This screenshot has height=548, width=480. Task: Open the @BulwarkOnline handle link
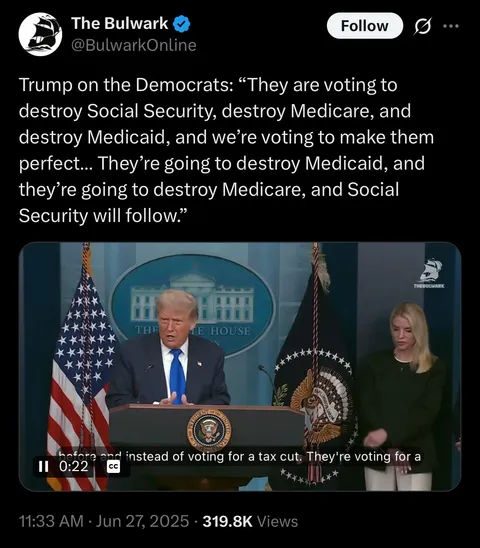click(x=134, y=45)
